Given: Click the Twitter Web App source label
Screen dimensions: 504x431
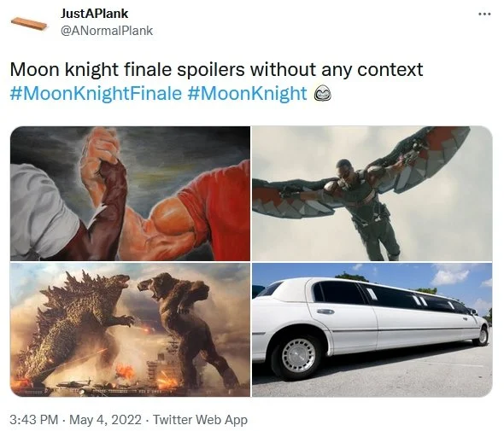Looking at the screenshot, I should pos(200,420).
